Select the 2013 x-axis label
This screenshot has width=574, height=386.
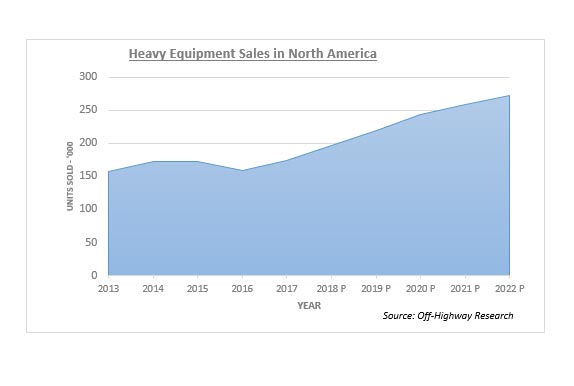[108, 289]
